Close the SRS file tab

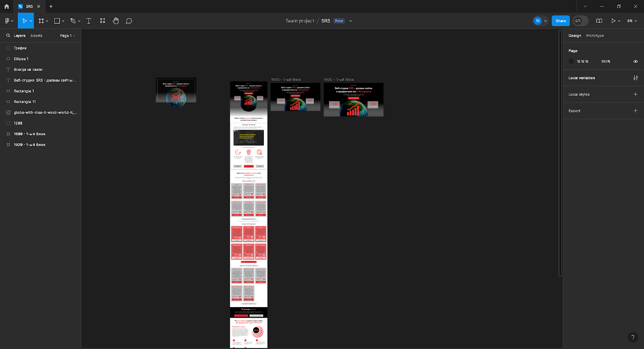39,6
